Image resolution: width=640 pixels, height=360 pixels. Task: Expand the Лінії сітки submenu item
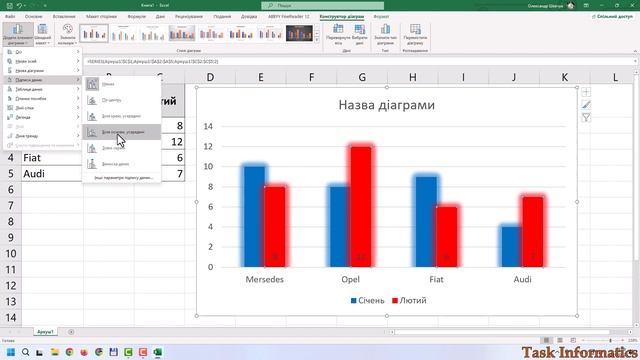coord(43,108)
